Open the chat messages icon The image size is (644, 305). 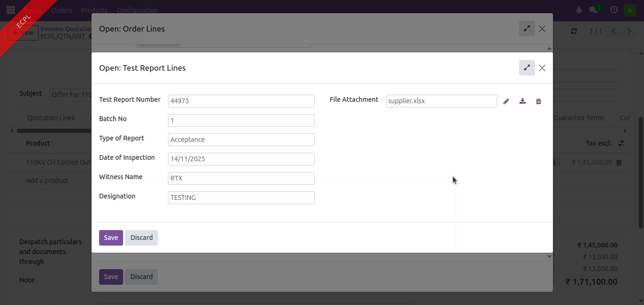pos(594,10)
